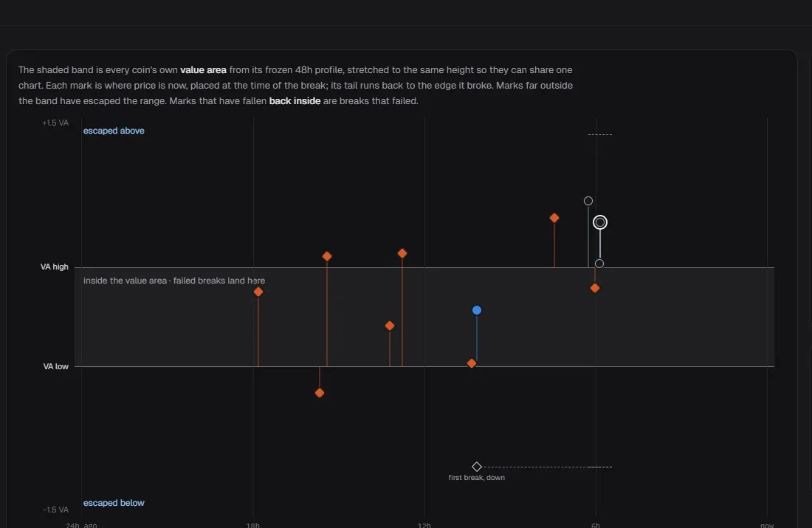Viewport: 812px width, 528px height.
Task: Select the orange diamond mid-band left of 12h
Action: click(390, 326)
